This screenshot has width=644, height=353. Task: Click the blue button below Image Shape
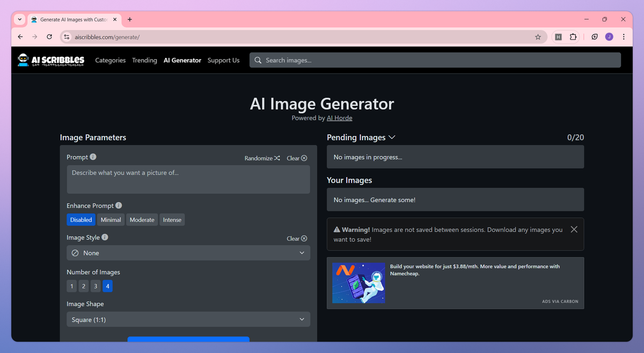(x=188, y=339)
